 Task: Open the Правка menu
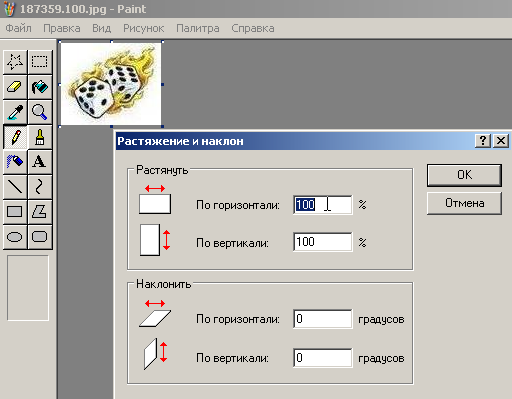[62, 28]
